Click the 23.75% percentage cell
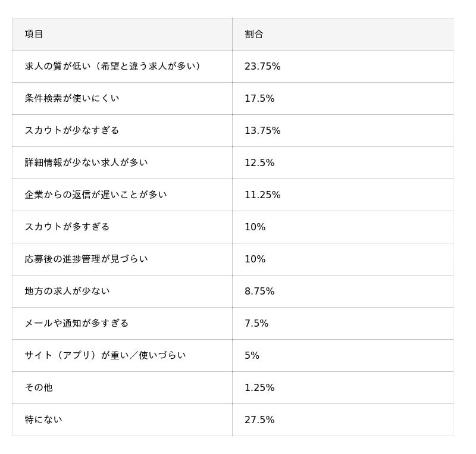The height and width of the screenshot is (454, 476). pyautogui.click(x=262, y=66)
